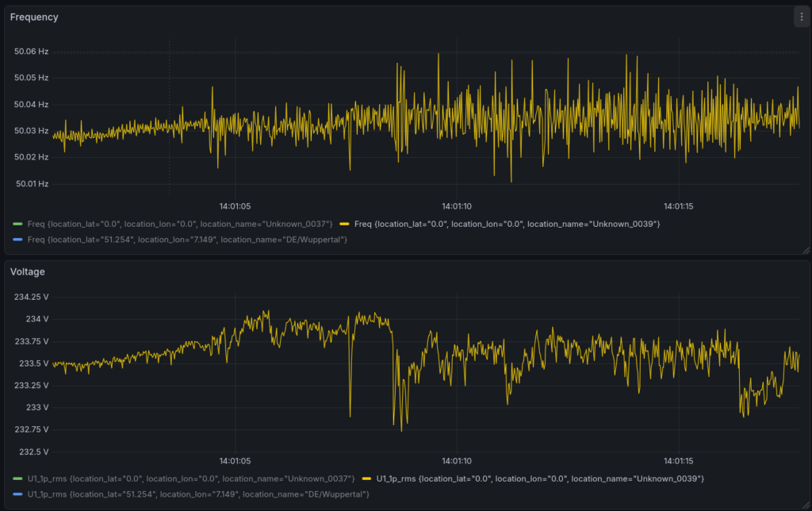The width and height of the screenshot is (812, 511).
Task: Click blue swatch for U1_1p_rms DE/Wuppertal
Action: pyautogui.click(x=18, y=494)
